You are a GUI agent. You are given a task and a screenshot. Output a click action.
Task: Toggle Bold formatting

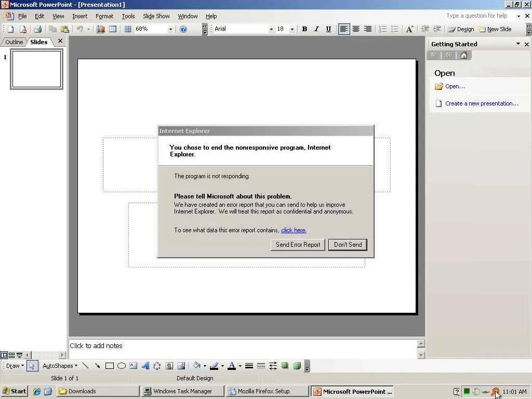pos(304,29)
